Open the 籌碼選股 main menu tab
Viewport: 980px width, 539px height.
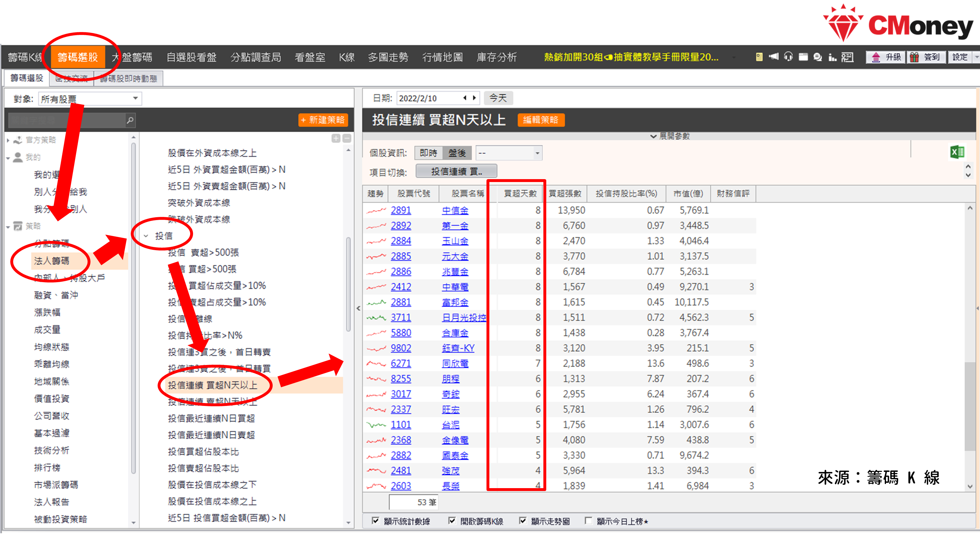click(x=78, y=57)
